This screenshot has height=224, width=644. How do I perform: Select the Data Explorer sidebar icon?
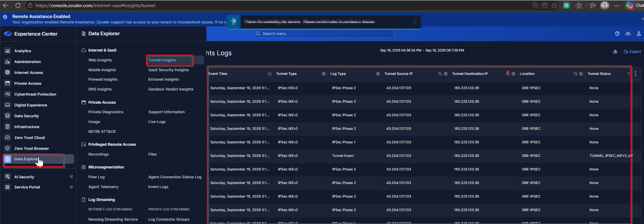point(7,159)
